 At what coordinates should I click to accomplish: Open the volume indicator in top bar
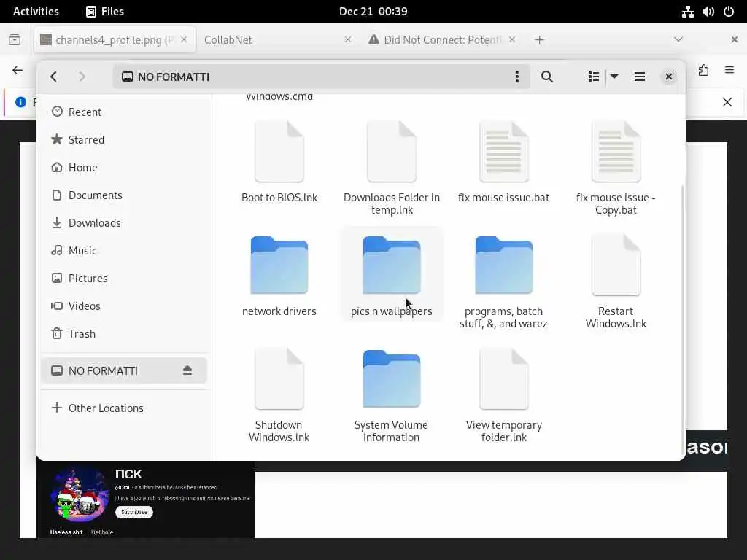coord(708,12)
